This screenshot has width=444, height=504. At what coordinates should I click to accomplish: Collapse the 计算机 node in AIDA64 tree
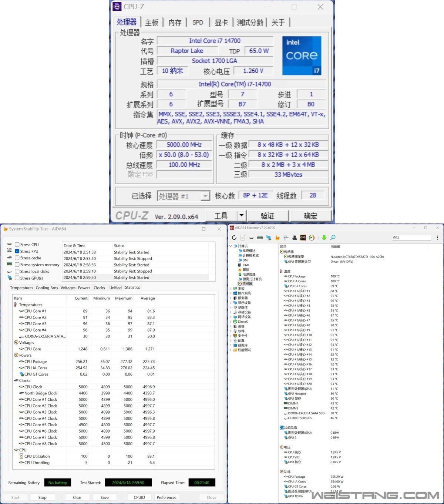(231, 246)
